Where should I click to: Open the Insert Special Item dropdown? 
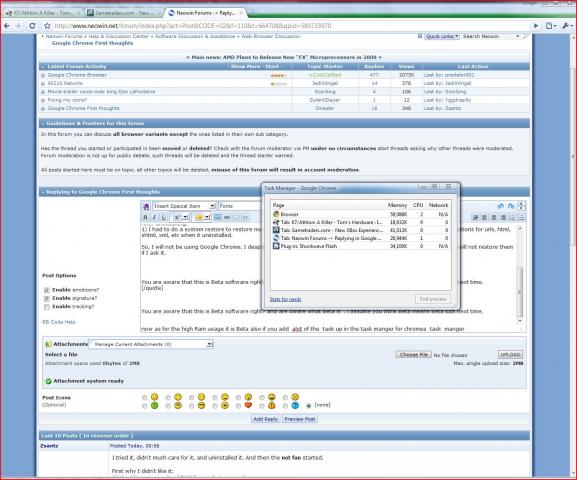[184, 206]
